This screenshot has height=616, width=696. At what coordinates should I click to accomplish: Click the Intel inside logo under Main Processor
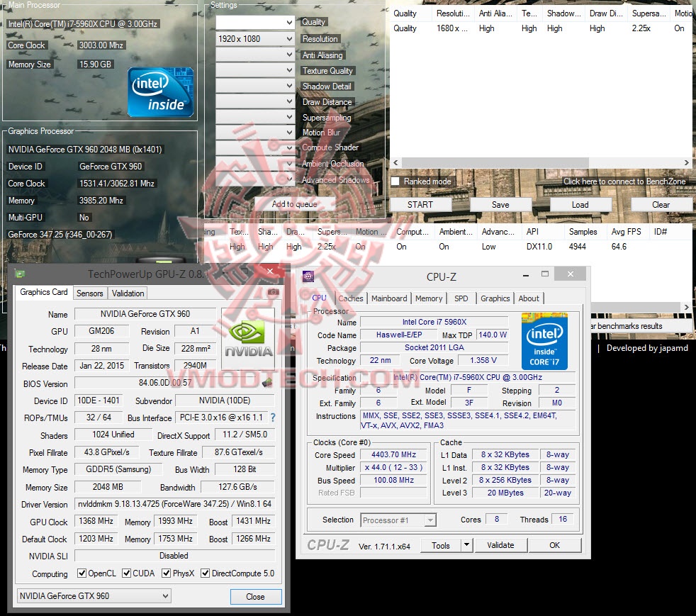[161, 92]
